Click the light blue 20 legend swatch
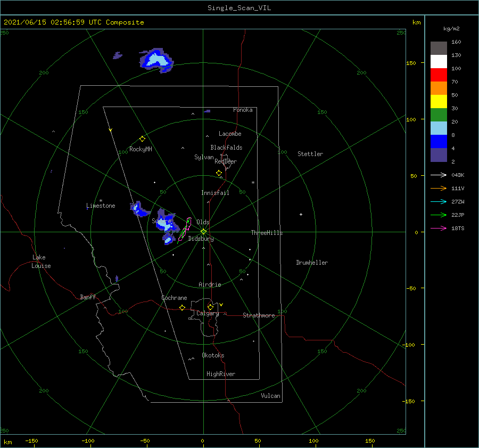 coord(439,128)
